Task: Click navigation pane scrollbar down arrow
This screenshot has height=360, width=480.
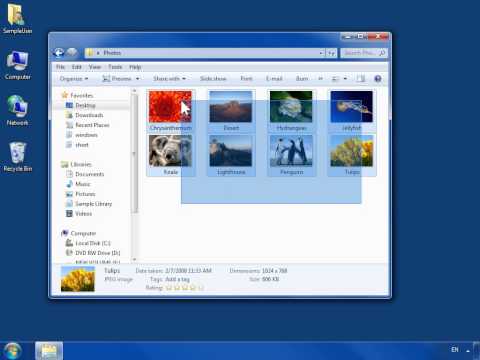Action: [135, 259]
